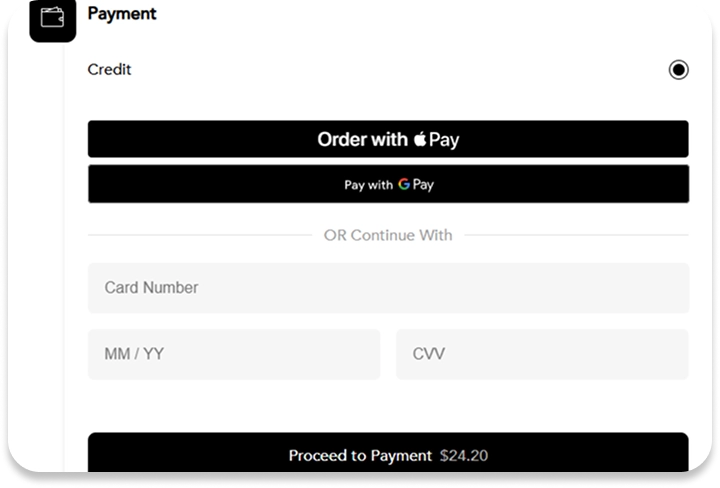Click the "Proceed to Payment" label text
Image resolution: width=720 pixels, height=488 pixels.
point(360,456)
